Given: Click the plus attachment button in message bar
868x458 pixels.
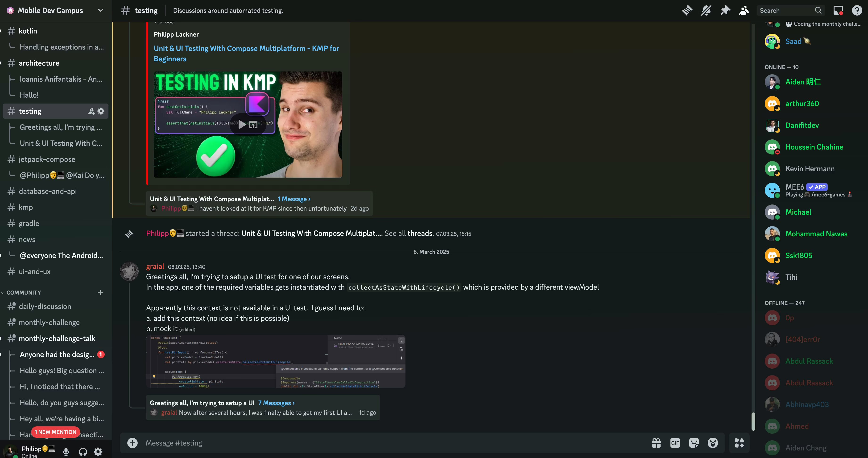Looking at the screenshot, I should click(x=132, y=443).
